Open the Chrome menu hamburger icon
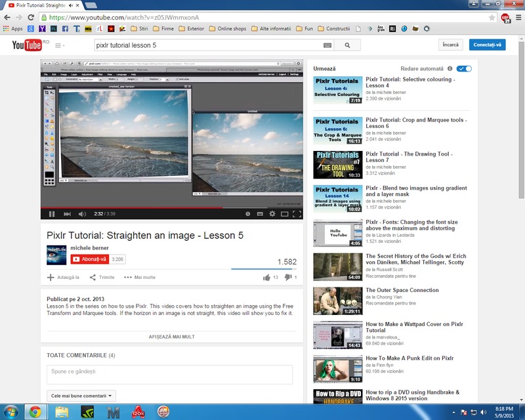The width and height of the screenshot is (525, 420). tap(518, 18)
